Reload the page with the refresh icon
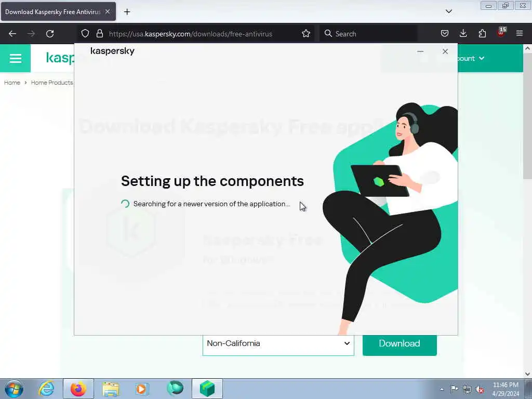532x399 pixels. pos(50,34)
